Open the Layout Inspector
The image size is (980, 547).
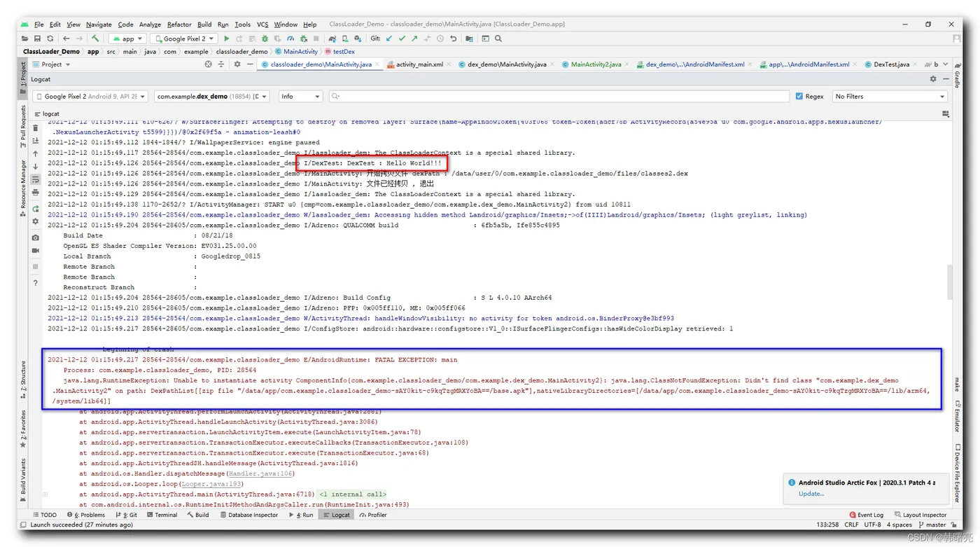(920, 515)
